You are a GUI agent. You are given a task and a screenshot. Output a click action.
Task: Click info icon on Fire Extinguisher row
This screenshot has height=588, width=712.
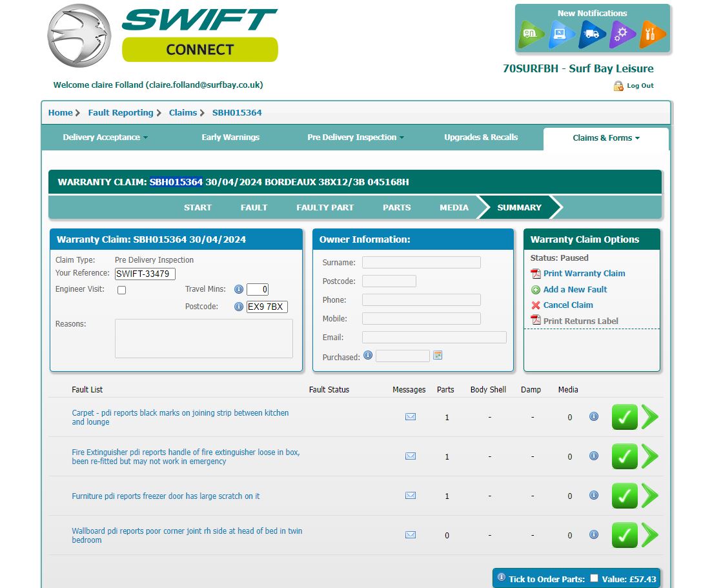(x=593, y=456)
